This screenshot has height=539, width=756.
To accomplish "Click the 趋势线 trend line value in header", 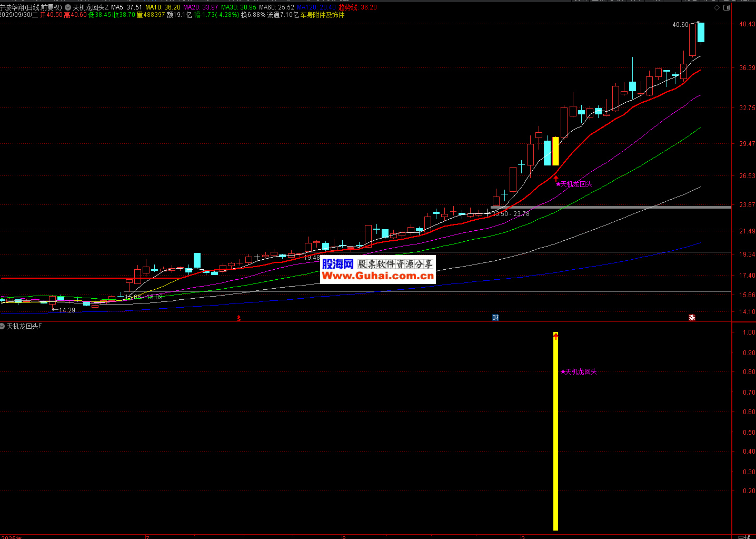I will (x=357, y=7).
